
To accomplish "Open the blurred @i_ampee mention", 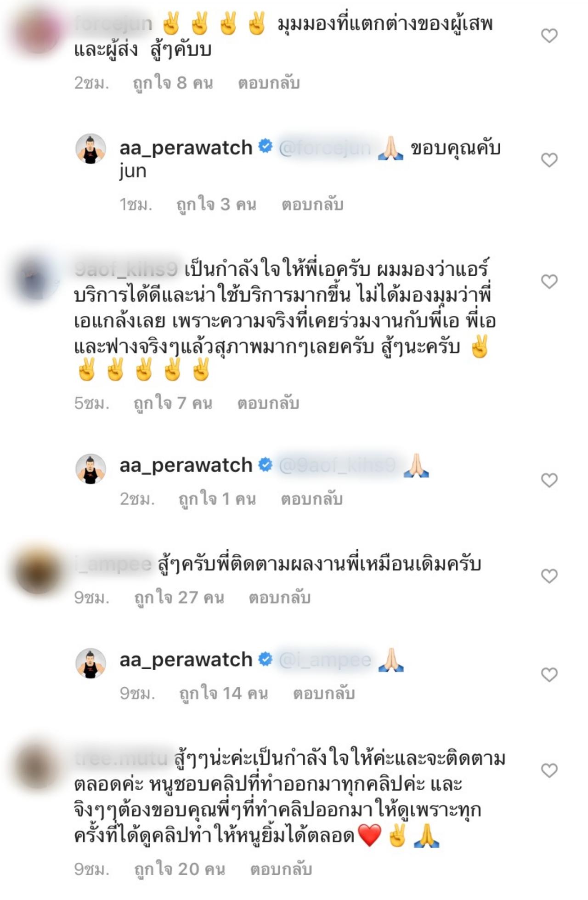I will click(325, 660).
